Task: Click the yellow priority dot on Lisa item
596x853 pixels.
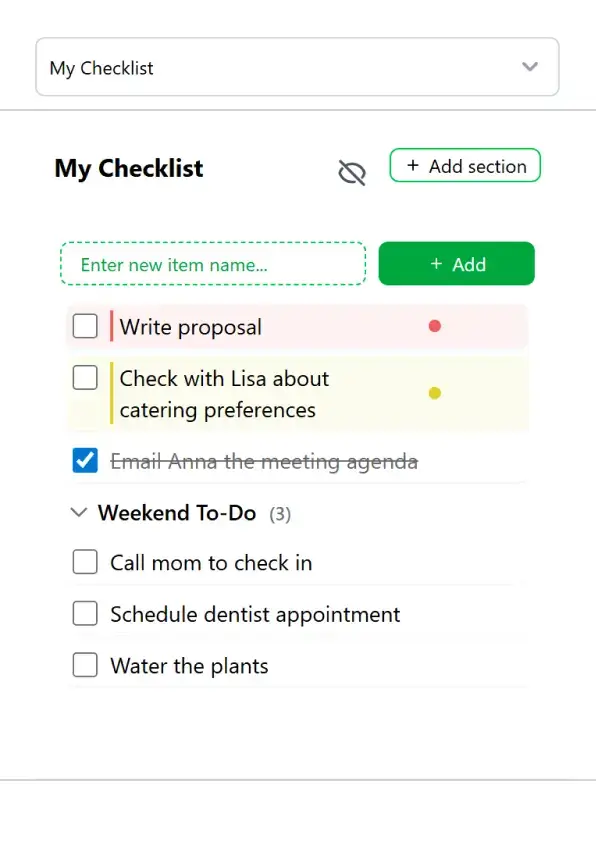Action: click(x=434, y=393)
